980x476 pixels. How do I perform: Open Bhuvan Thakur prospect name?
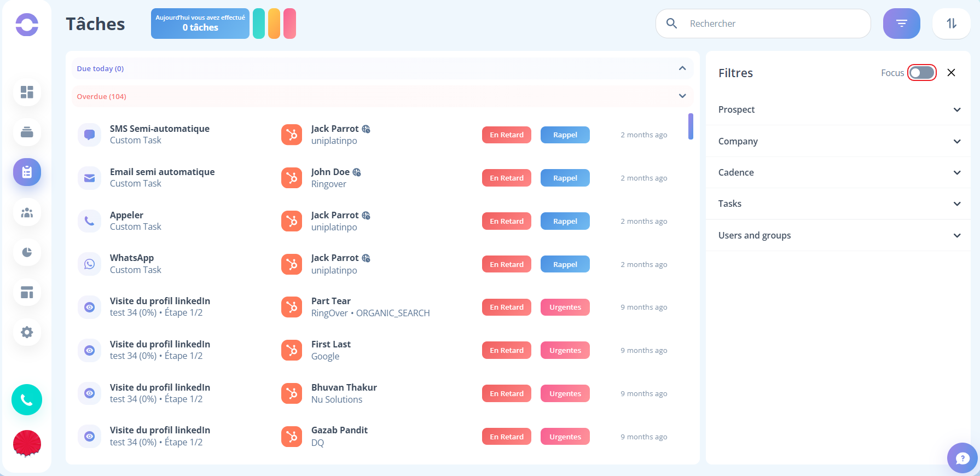point(344,387)
